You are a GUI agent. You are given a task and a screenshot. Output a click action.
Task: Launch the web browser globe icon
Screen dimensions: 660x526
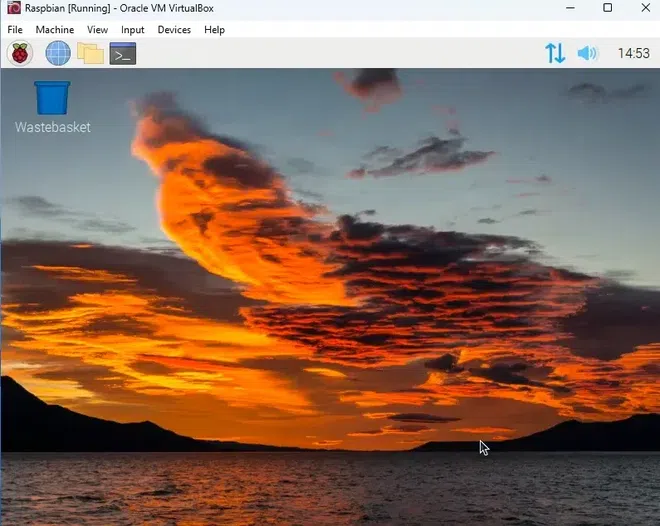pyautogui.click(x=58, y=53)
